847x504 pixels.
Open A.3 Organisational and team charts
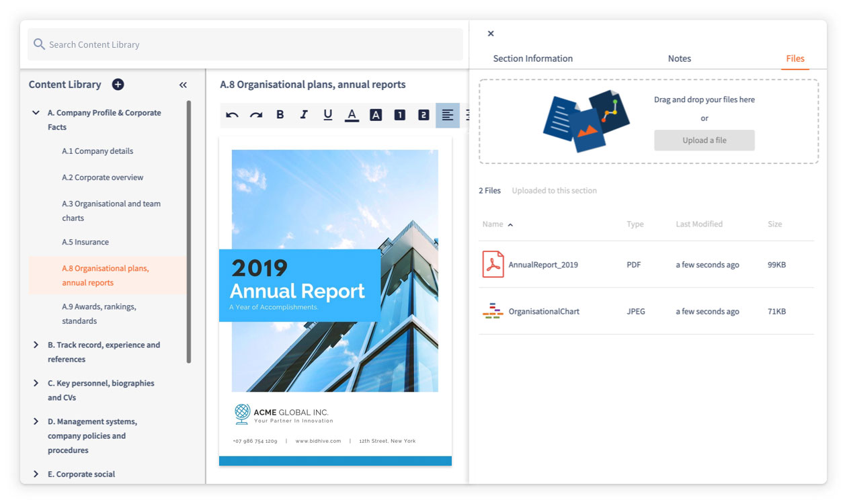pos(111,211)
